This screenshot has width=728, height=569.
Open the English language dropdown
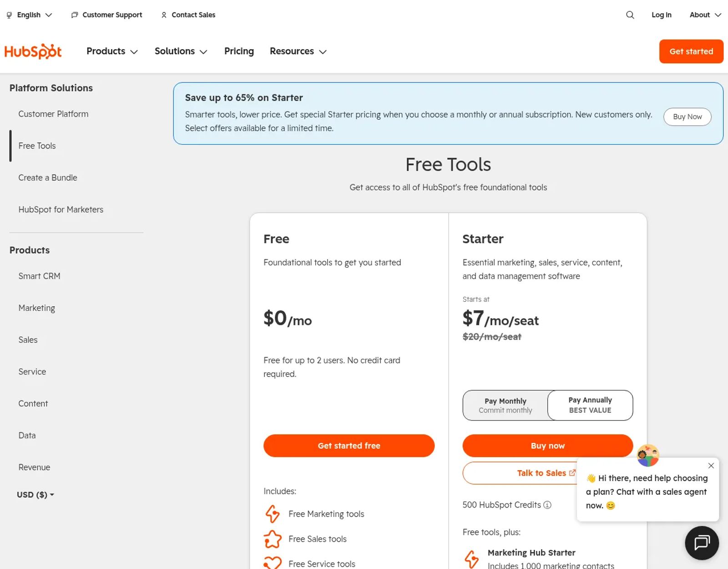[x=29, y=15]
